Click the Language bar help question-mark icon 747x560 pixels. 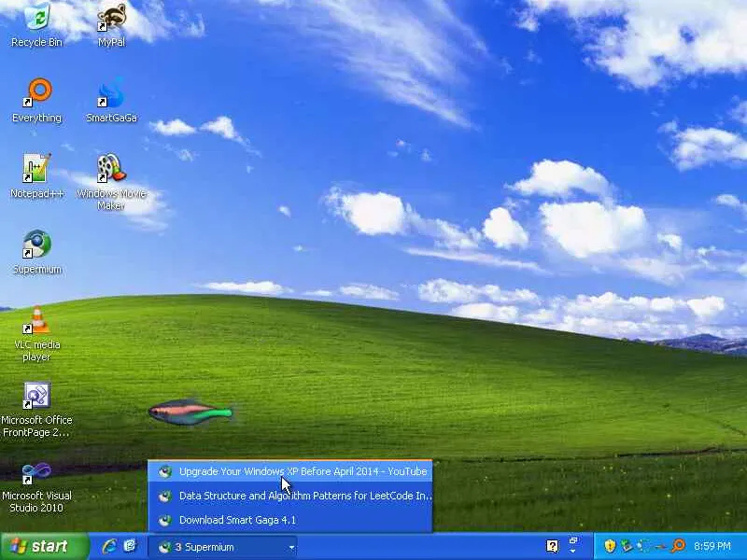pyautogui.click(x=553, y=546)
